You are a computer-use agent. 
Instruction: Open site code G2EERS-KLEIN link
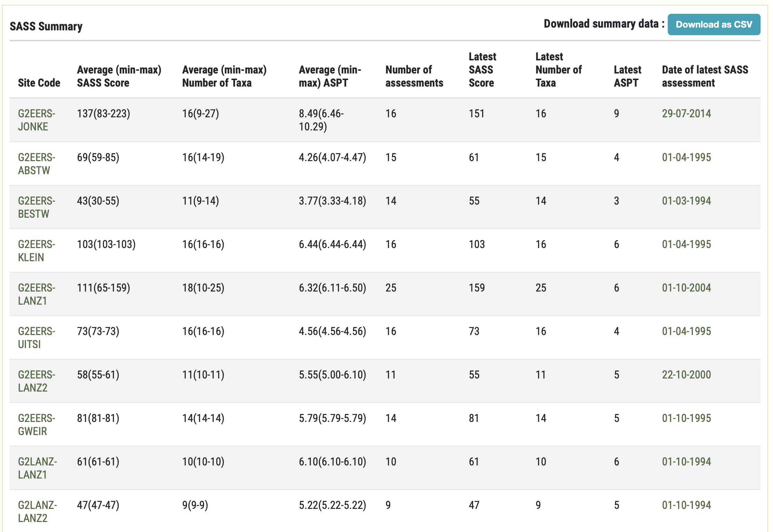point(37,251)
